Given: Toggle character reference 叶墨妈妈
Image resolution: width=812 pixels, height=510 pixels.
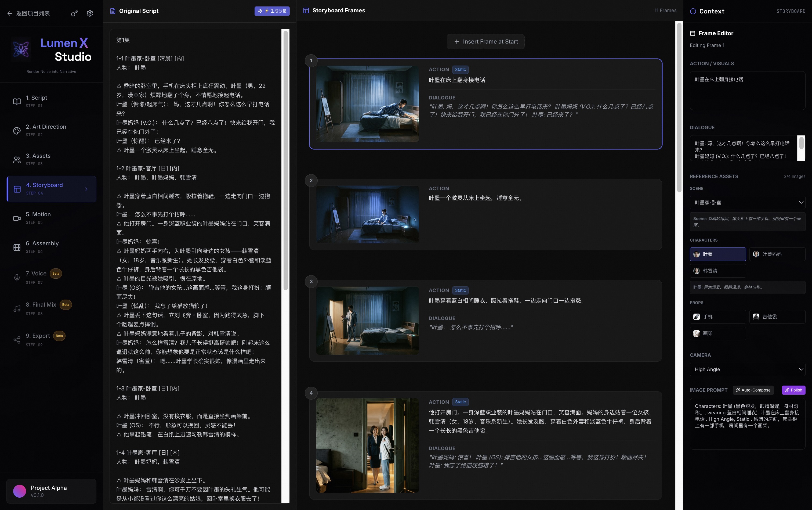Looking at the screenshot, I should pos(777,254).
